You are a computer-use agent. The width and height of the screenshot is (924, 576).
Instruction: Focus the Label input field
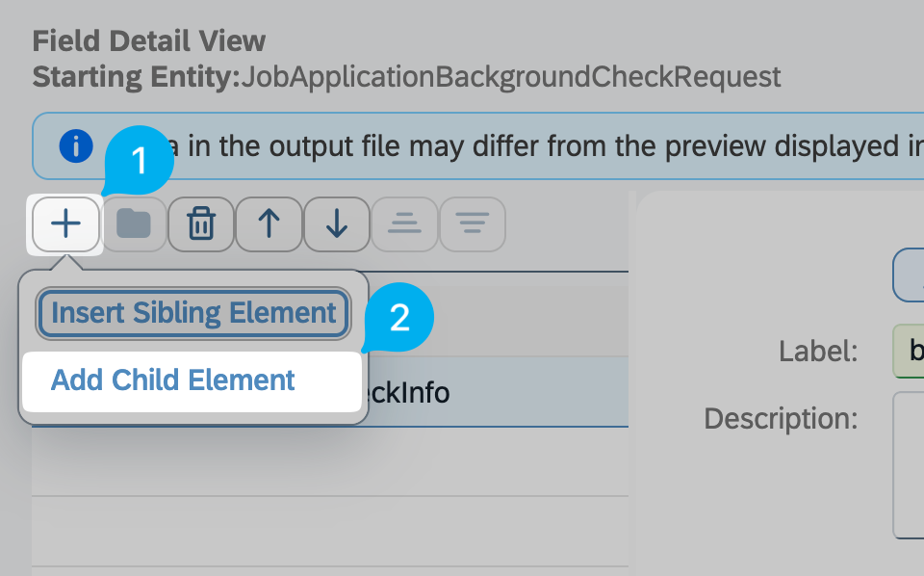(909, 351)
